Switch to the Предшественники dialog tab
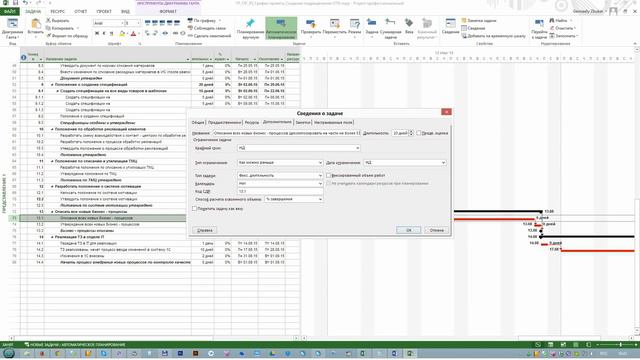Viewport: 640px width, 360px height. [x=224, y=122]
